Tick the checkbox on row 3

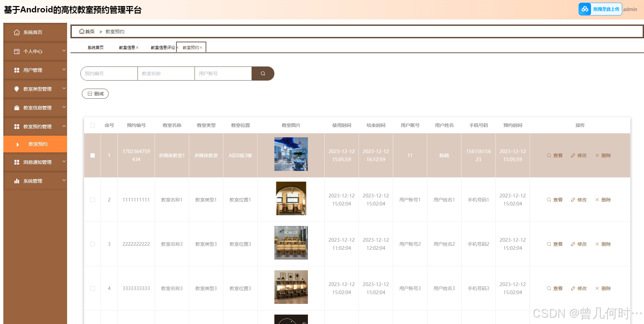pyautogui.click(x=93, y=244)
